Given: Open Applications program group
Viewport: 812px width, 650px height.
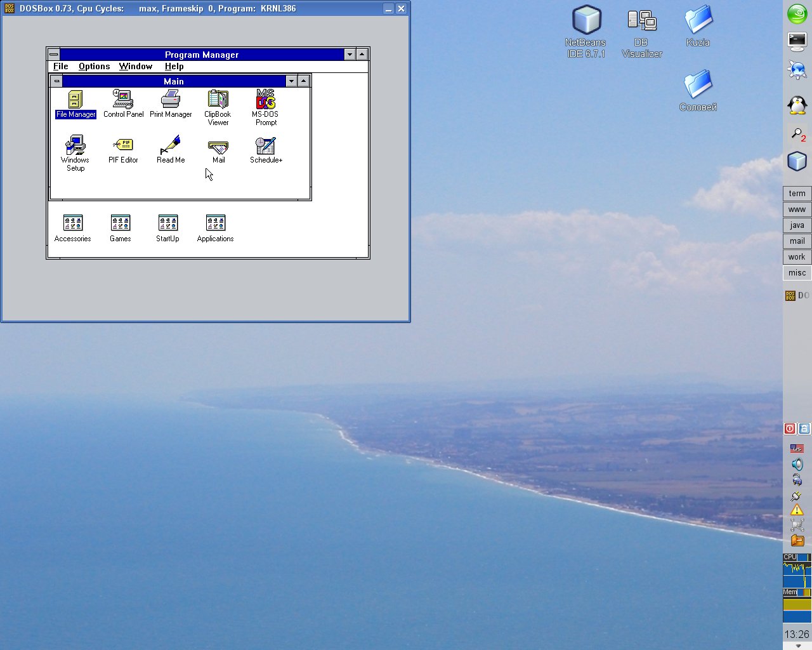Looking at the screenshot, I should point(216,229).
